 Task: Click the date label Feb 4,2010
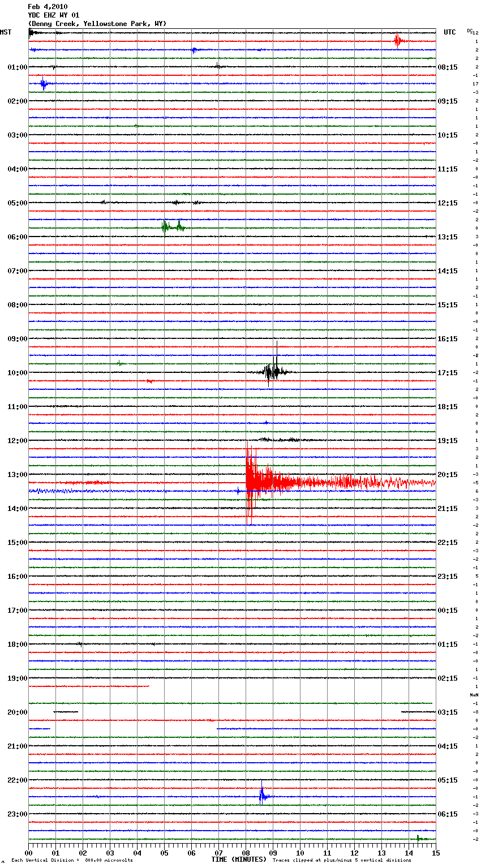click(48, 7)
